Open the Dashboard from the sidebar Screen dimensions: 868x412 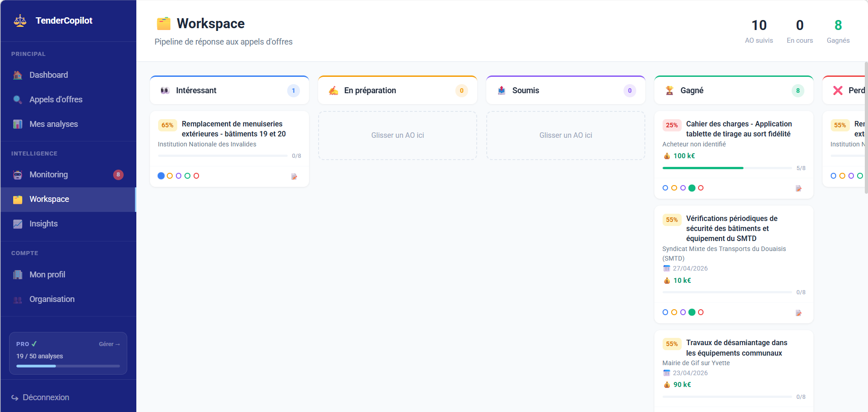pyautogui.click(x=48, y=75)
